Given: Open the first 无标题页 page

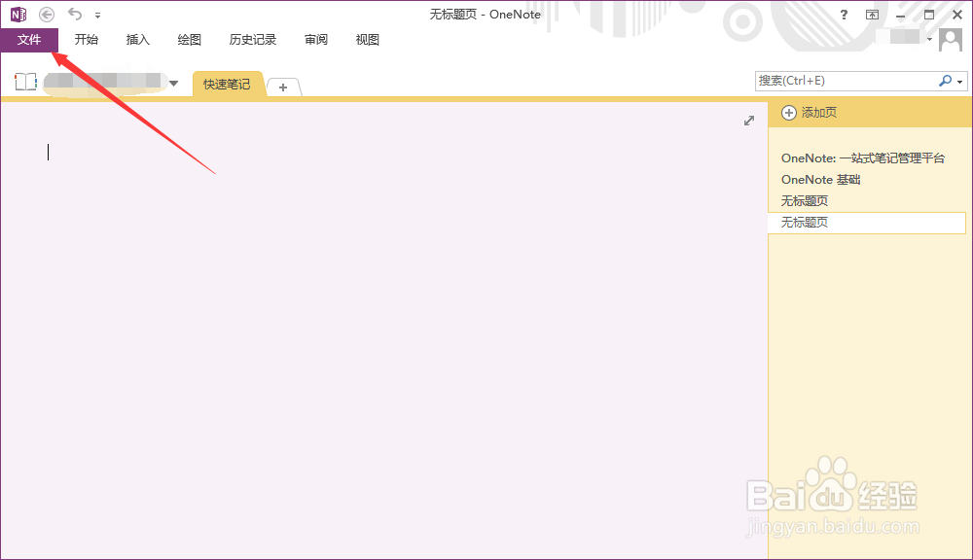Looking at the screenshot, I should pyautogui.click(x=805, y=201).
